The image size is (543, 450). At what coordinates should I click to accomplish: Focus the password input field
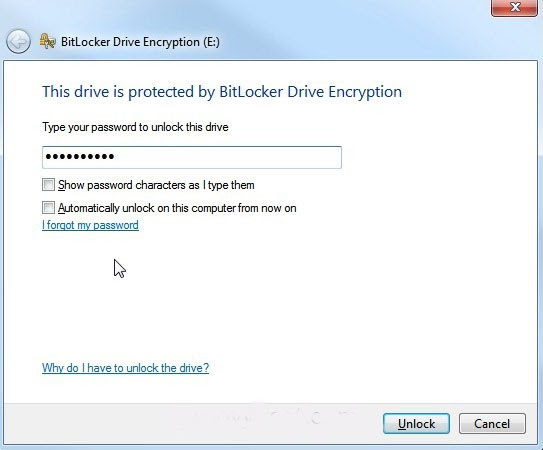click(x=192, y=157)
